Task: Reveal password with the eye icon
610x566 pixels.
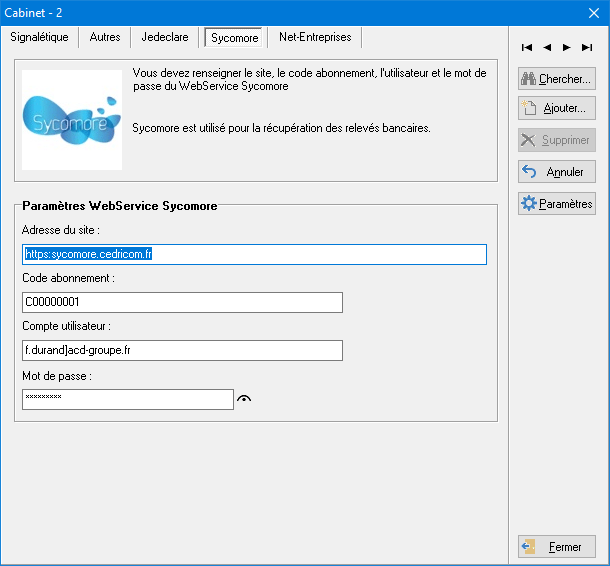Action: click(245, 400)
